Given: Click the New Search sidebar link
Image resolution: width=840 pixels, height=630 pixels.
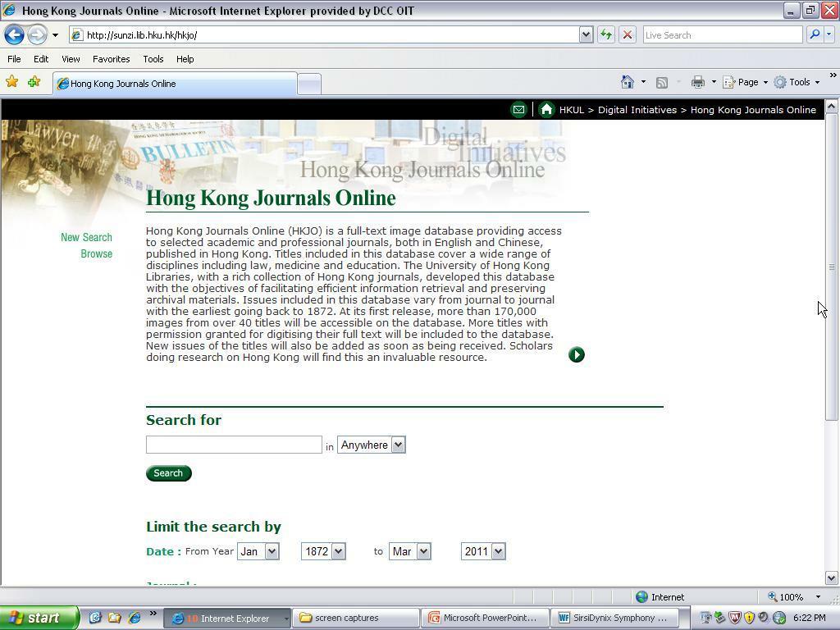Looking at the screenshot, I should 86,237.
